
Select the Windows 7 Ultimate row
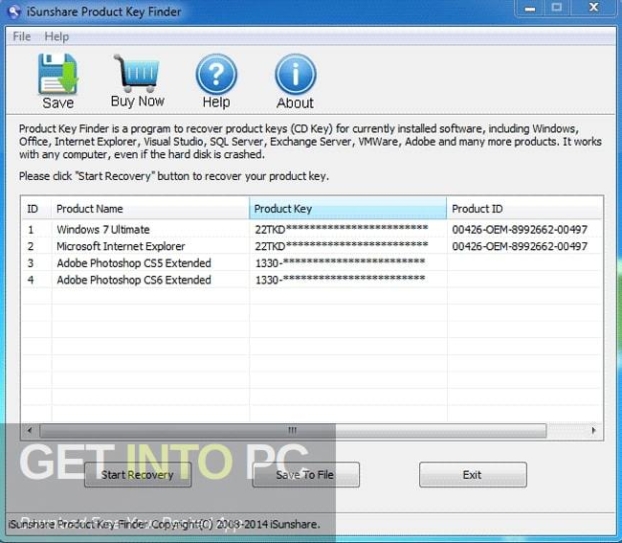click(x=312, y=229)
